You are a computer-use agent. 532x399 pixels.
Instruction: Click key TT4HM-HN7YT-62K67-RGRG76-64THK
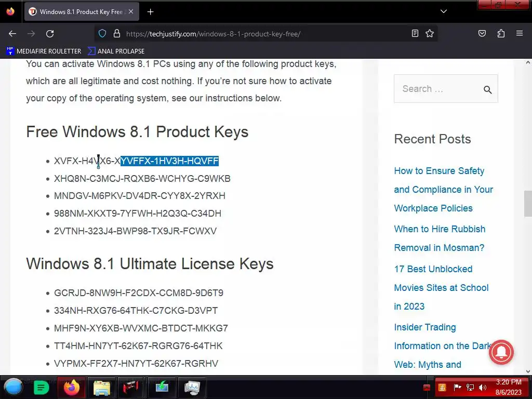click(138, 345)
